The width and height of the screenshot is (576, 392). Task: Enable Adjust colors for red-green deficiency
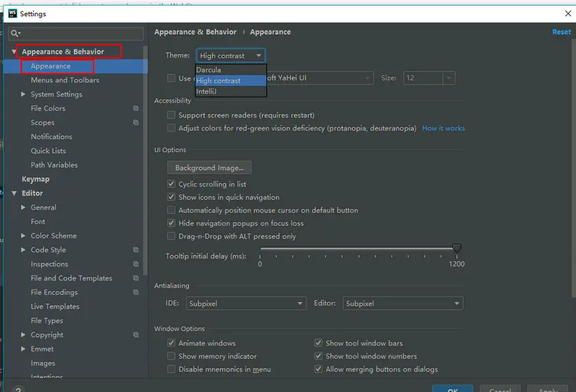tap(171, 128)
